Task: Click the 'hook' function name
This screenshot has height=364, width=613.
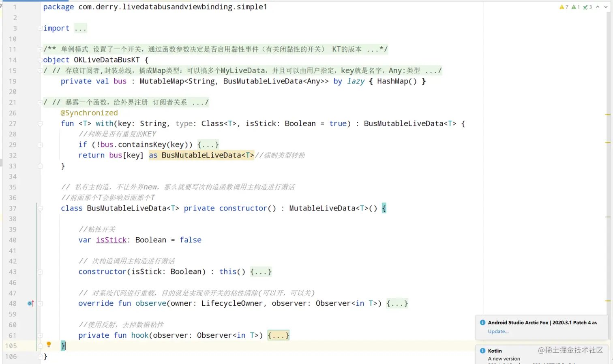Action: [x=140, y=335]
